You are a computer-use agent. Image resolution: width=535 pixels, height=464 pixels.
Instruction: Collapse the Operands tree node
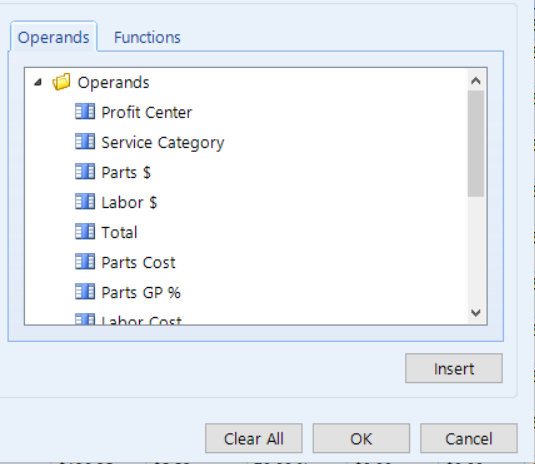38,82
